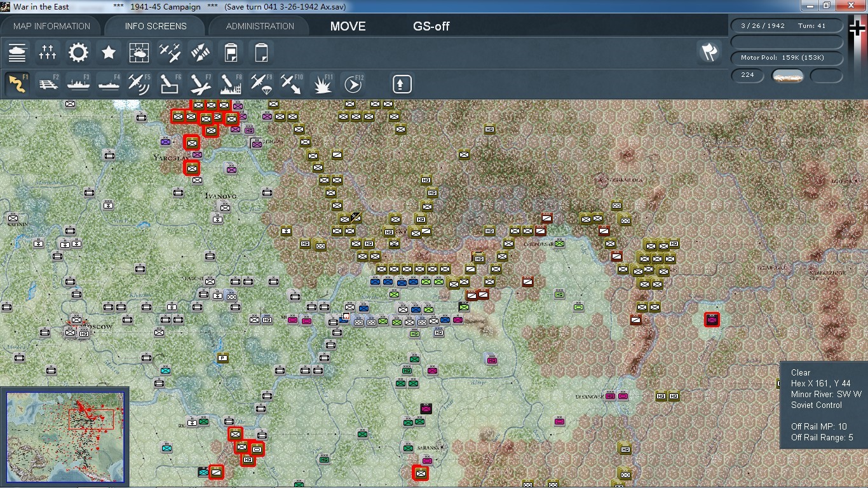This screenshot has width=868, height=488.
Task: Select F2 rail movement mode
Action: [48, 83]
